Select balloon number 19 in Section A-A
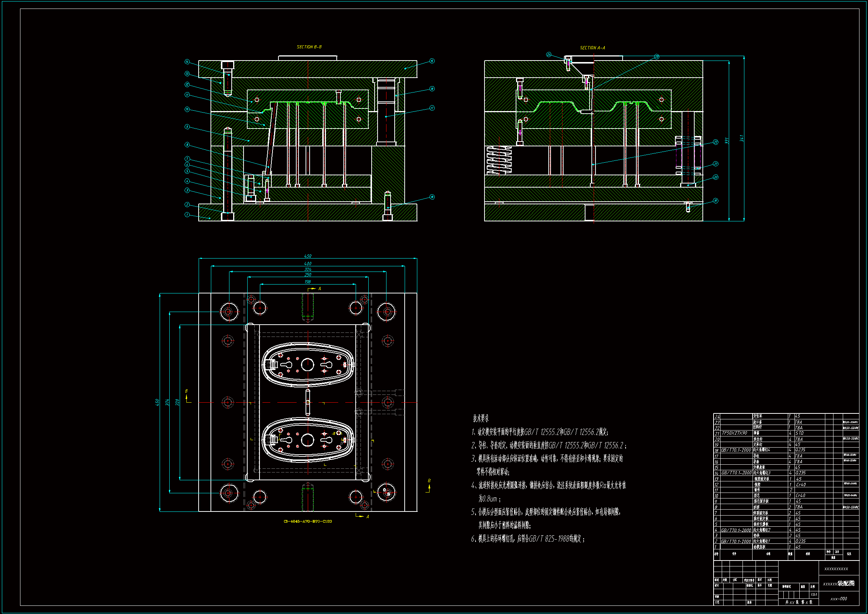The width and height of the screenshot is (868, 614). click(715, 201)
